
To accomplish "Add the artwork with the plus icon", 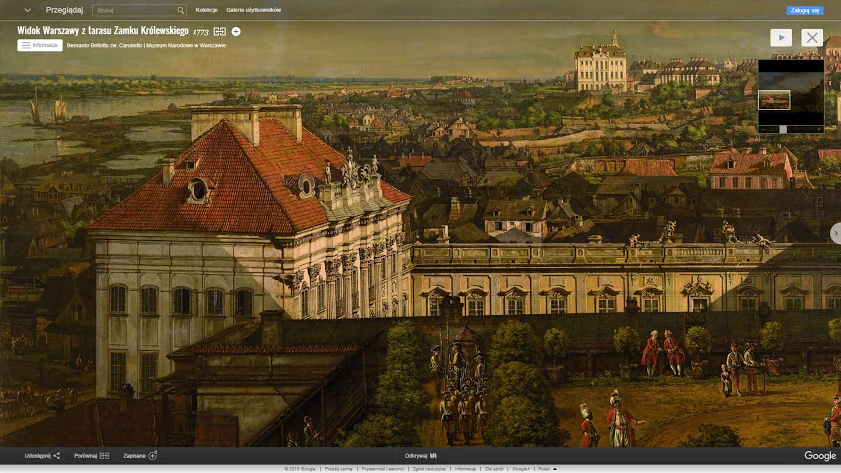I will (x=236, y=32).
